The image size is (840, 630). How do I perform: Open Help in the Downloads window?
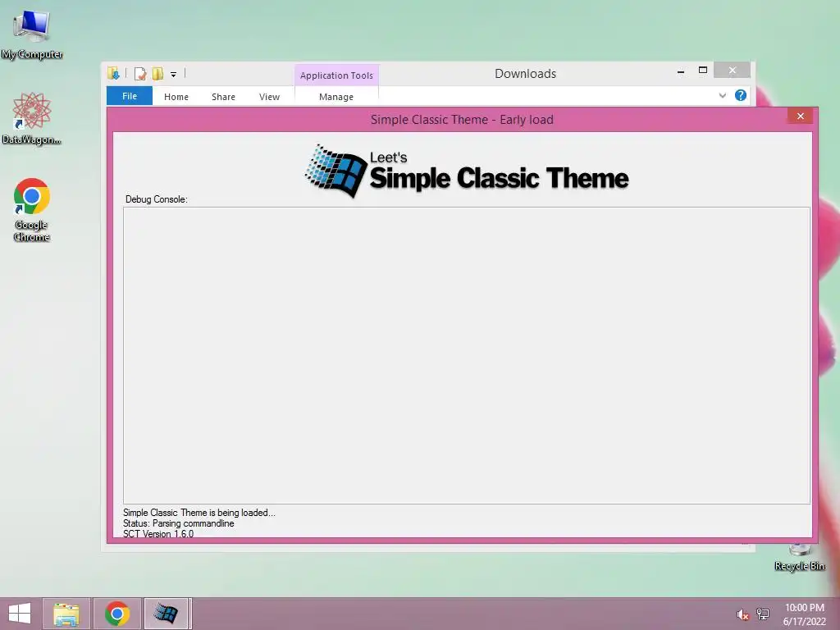pos(741,95)
